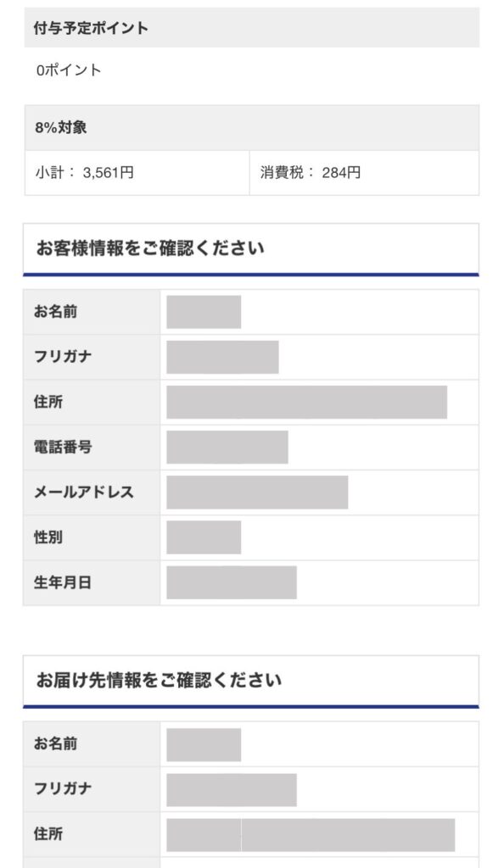This screenshot has width=504, height=868.
Task: Click the masked delivery address value
Action: click(314, 833)
